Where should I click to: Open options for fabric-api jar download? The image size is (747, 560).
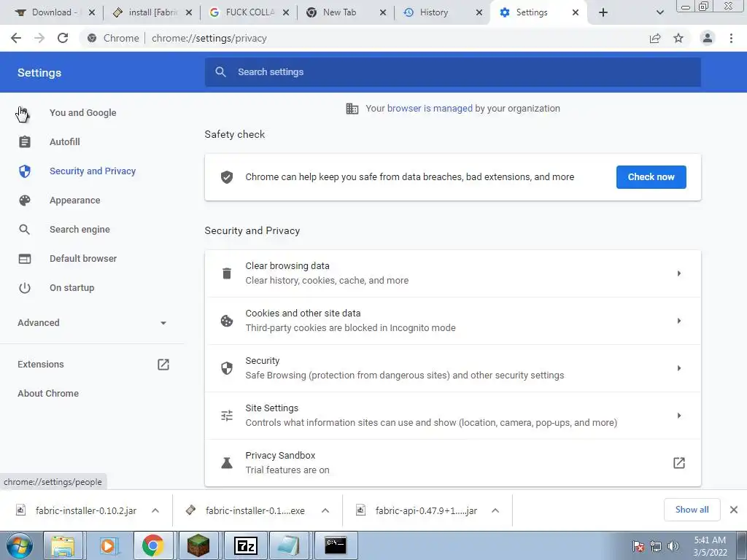coord(495,510)
